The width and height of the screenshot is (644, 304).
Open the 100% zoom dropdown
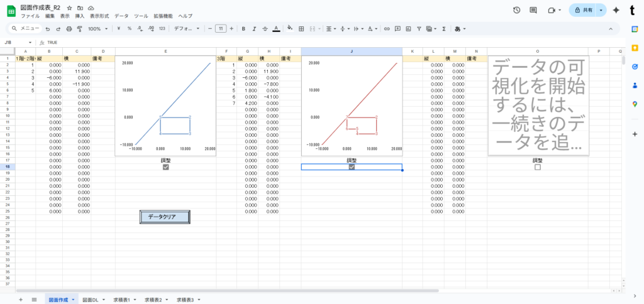(x=97, y=29)
